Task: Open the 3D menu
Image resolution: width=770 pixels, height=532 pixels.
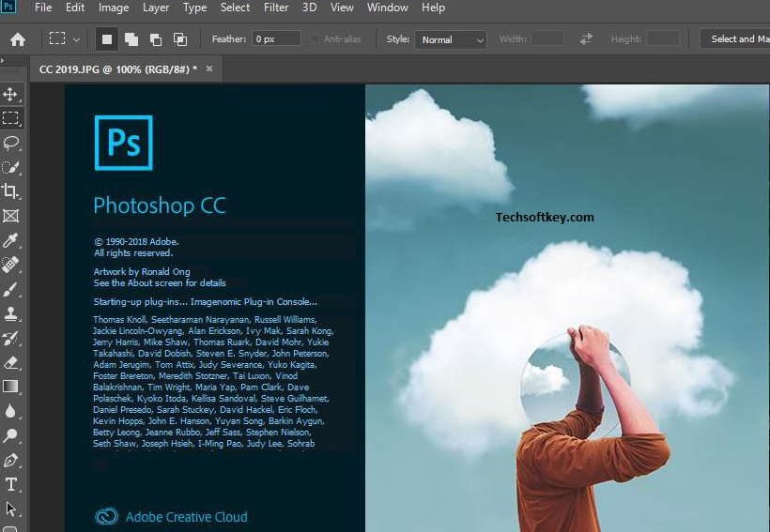Action: (x=309, y=8)
